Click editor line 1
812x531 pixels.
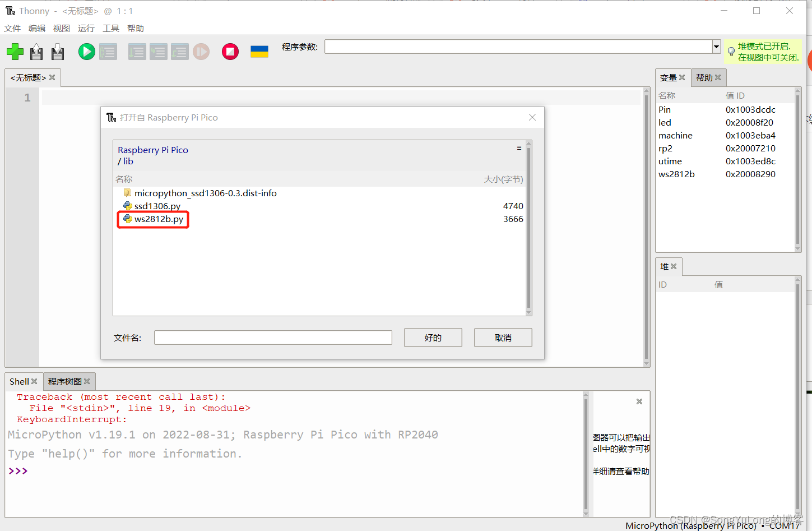[341, 98]
